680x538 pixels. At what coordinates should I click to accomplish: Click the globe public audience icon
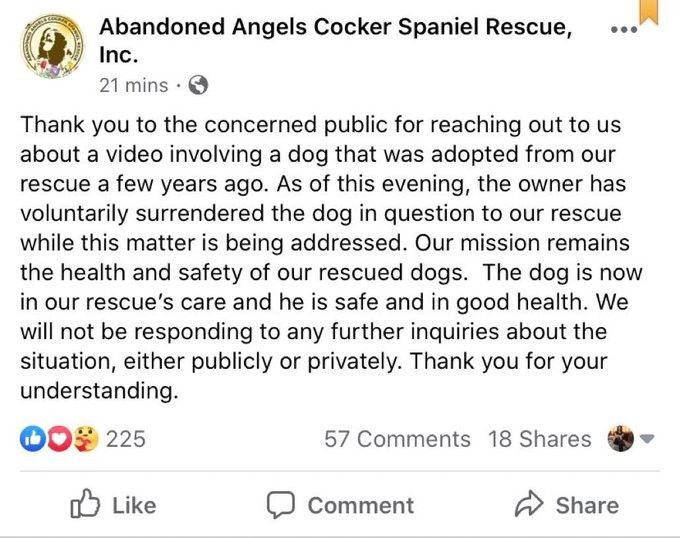point(198,85)
